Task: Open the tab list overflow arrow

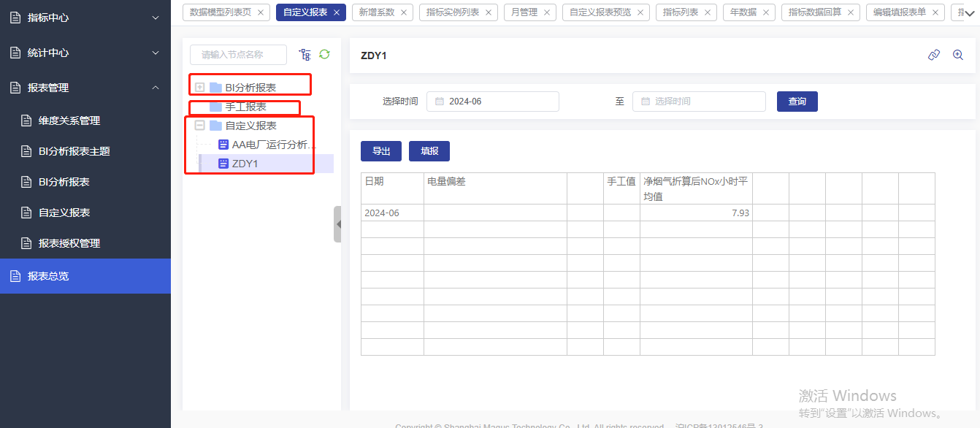Action: (970, 13)
